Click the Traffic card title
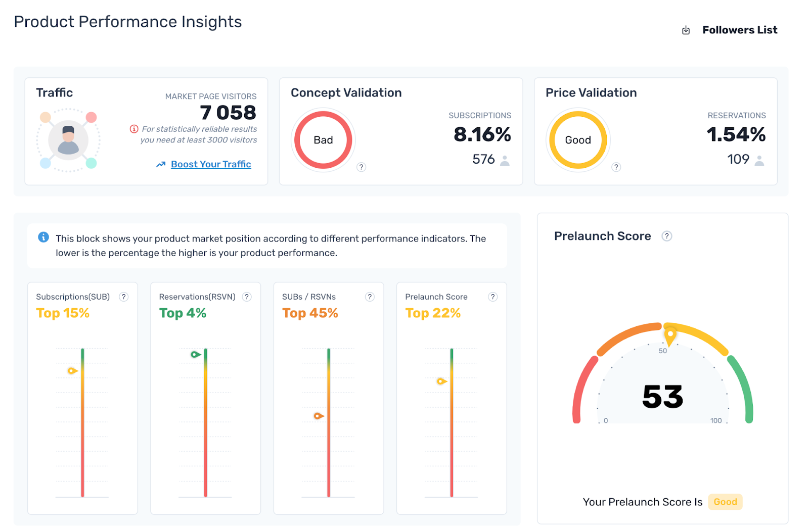 coord(55,92)
